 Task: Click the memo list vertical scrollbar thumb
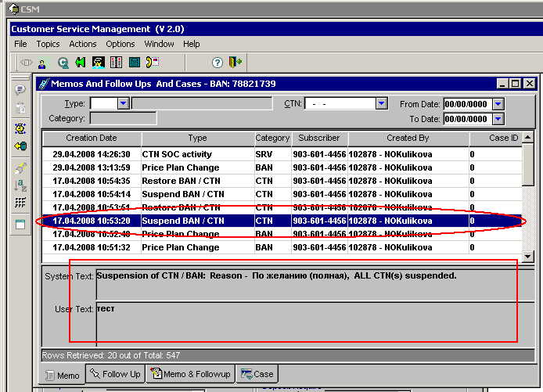528,165
